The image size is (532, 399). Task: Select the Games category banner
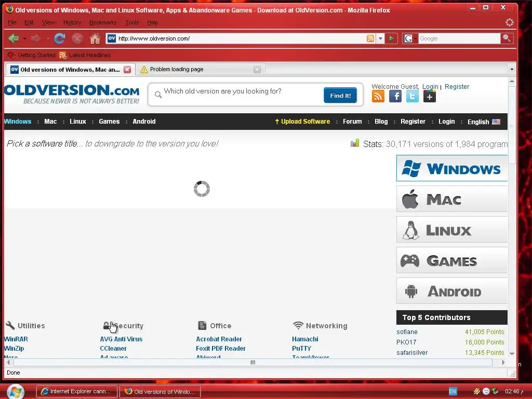pyautogui.click(x=452, y=260)
